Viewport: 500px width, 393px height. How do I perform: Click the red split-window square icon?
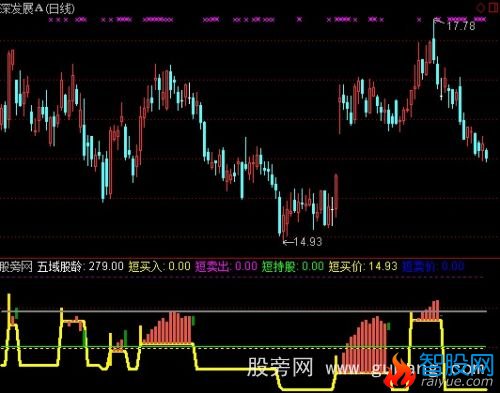click(494, 7)
